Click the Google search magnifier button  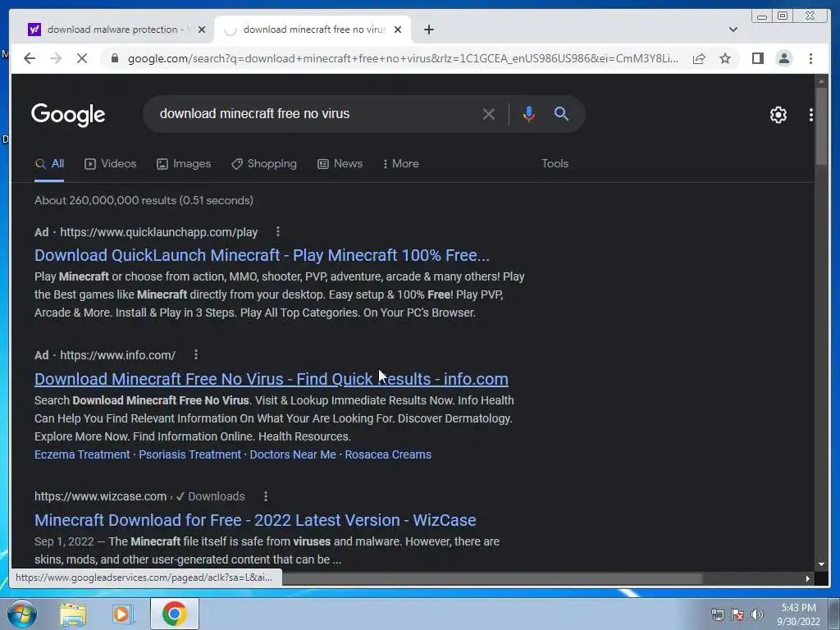click(561, 113)
